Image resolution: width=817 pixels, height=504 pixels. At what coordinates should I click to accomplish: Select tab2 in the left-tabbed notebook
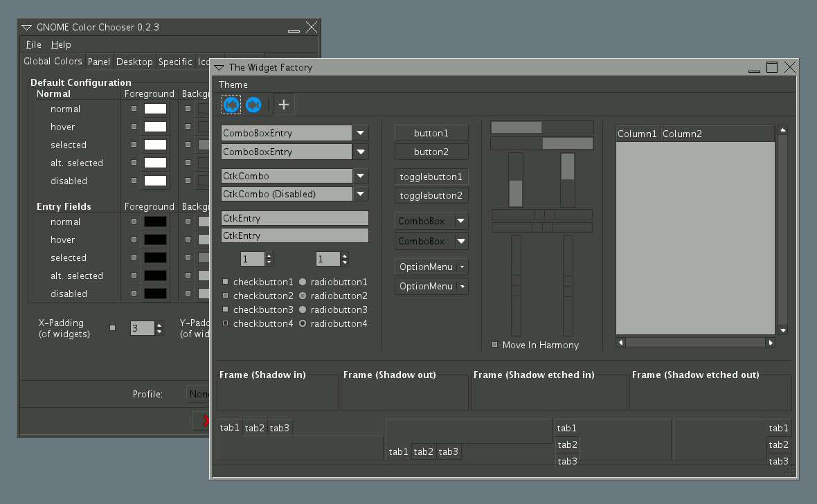(x=568, y=444)
